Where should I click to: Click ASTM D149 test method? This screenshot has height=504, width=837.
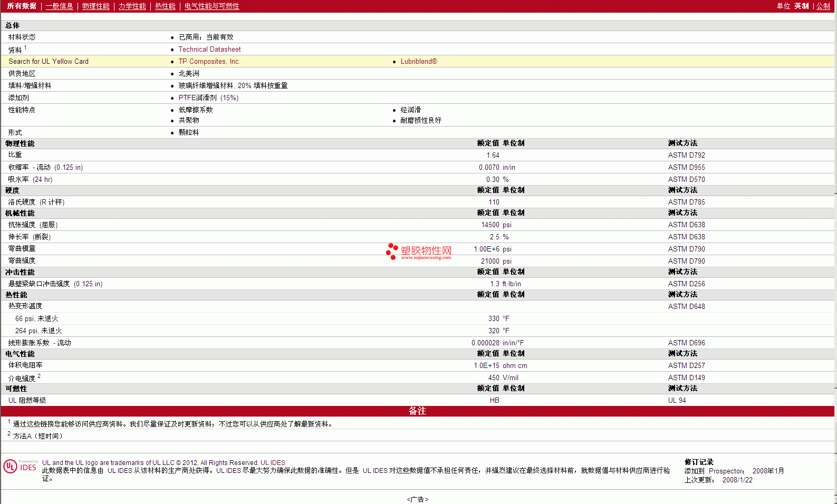click(686, 378)
